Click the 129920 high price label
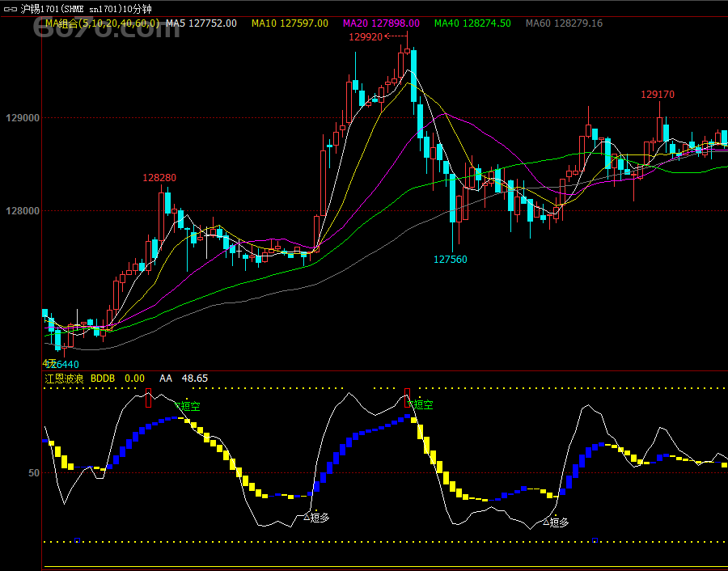This screenshot has width=728, height=571. pyautogui.click(x=366, y=37)
